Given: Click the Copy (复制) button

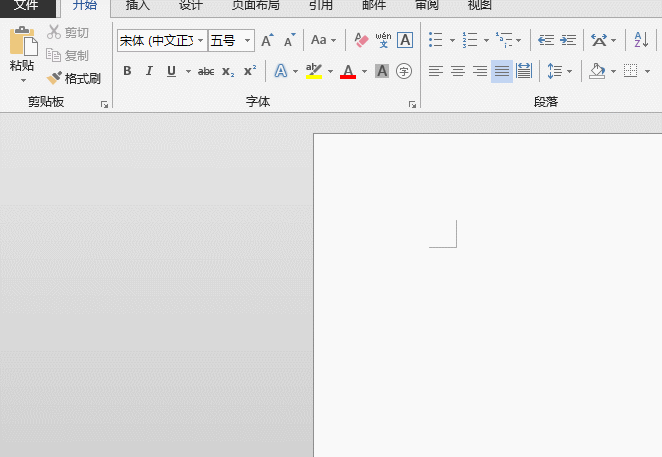Looking at the screenshot, I should pos(68,55).
